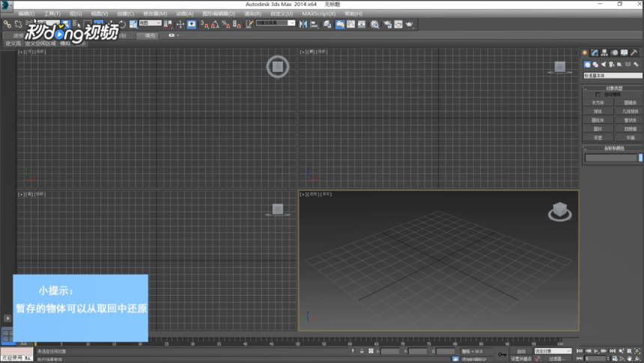
Task: Click the 长方体 box button
Action: tap(598, 103)
